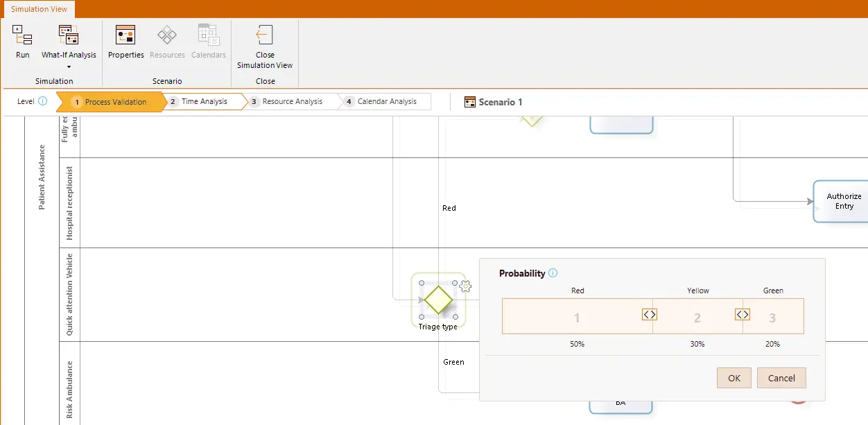Click the Probability dialog title
868x425 pixels.
tap(522, 273)
